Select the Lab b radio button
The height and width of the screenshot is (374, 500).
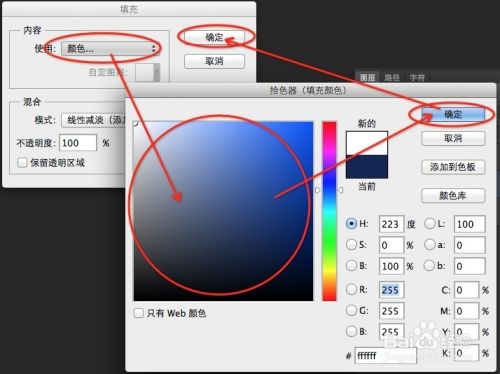(x=430, y=266)
